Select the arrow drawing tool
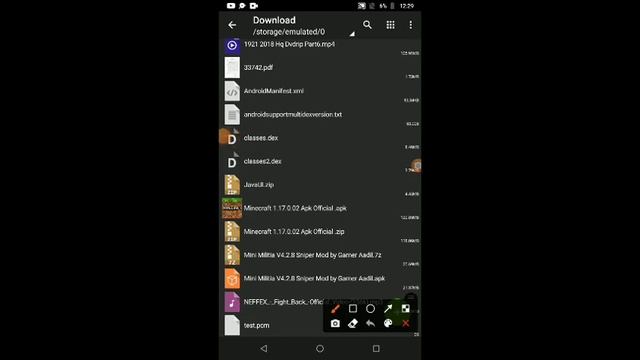Viewport: 640px width, 360px height. click(388, 309)
